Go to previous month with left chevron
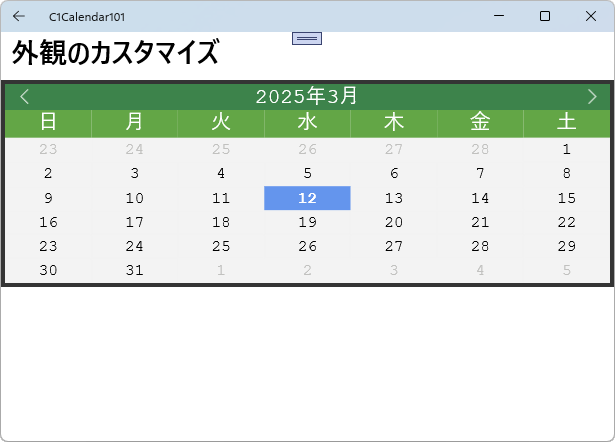615x442 pixels. [25, 96]
